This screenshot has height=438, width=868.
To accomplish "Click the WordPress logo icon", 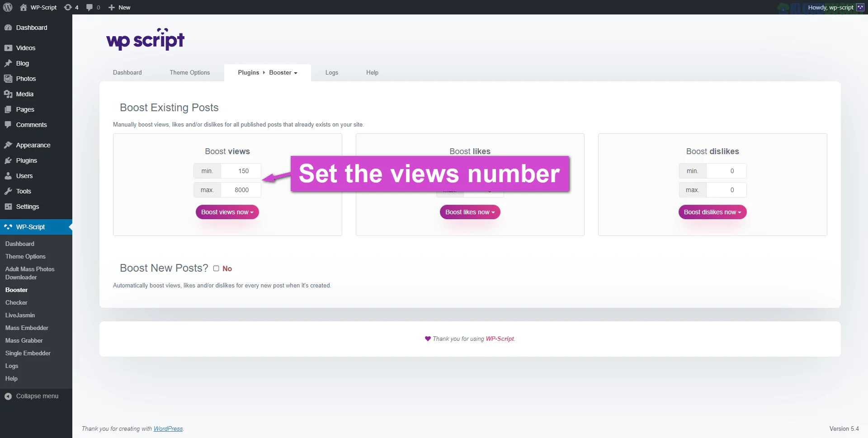I will click(8, 7).
